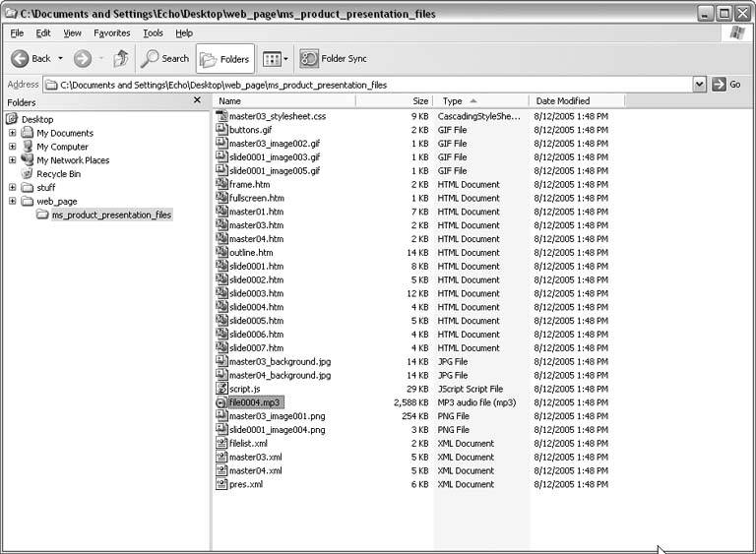
Task: Close the Folders side panel
Action: point(197,100)
